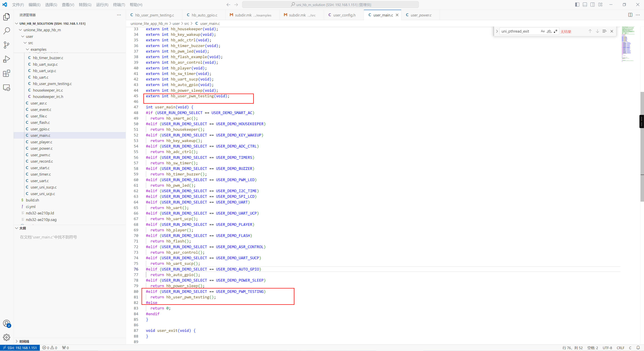
Task: Close the user_main.c tab
Action: click(x=397, y=15)
